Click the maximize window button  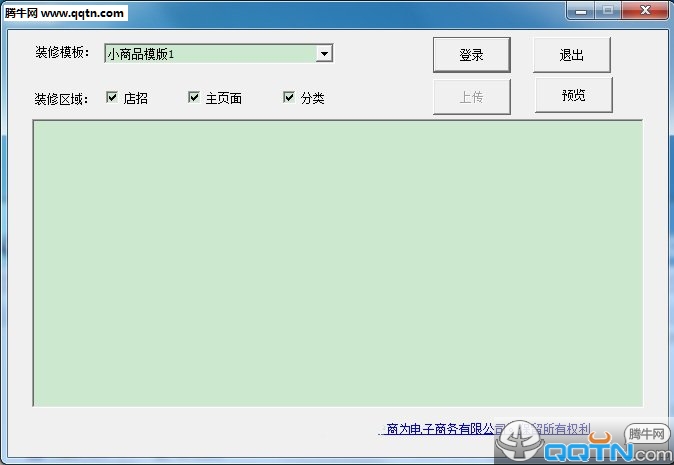(608, 10)
